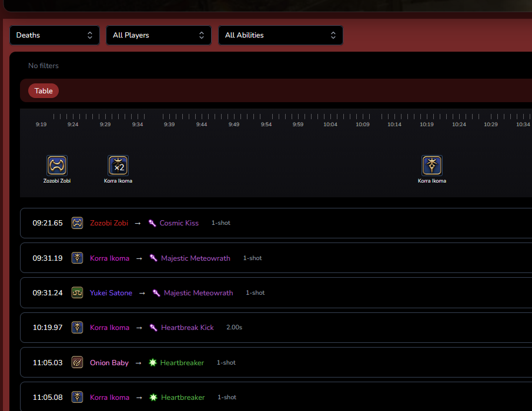Click 1-shot label in Onion Baby row
532x411 pixels.
(x=226, y=362)
